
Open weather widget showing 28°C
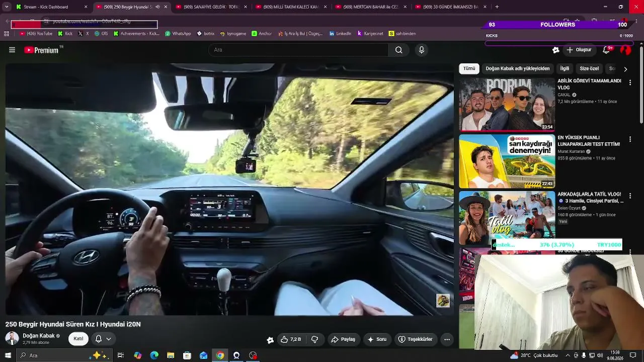click(x=534, y=355)
